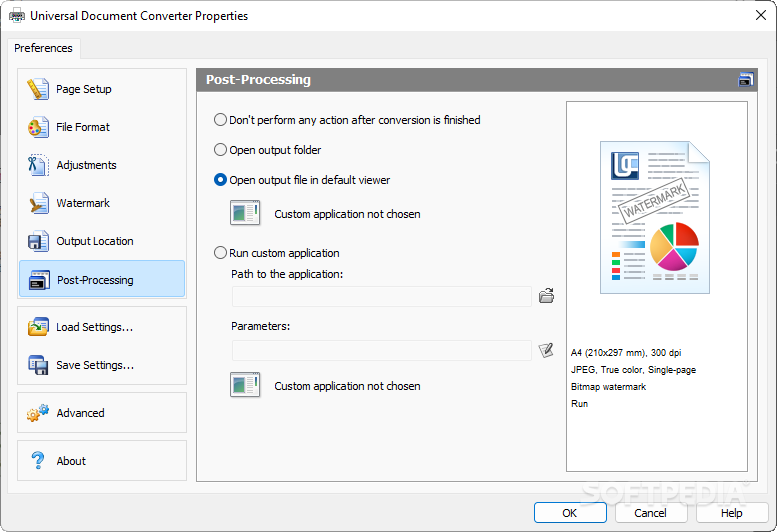Switch to the Preferences tab
The image size is (777, 532).
tap(43, 48)
